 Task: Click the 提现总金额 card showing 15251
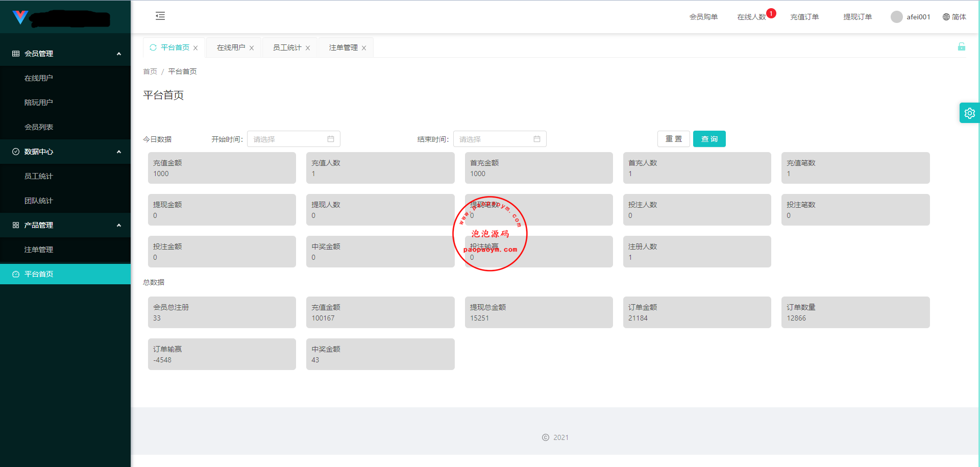coord(539,312)
